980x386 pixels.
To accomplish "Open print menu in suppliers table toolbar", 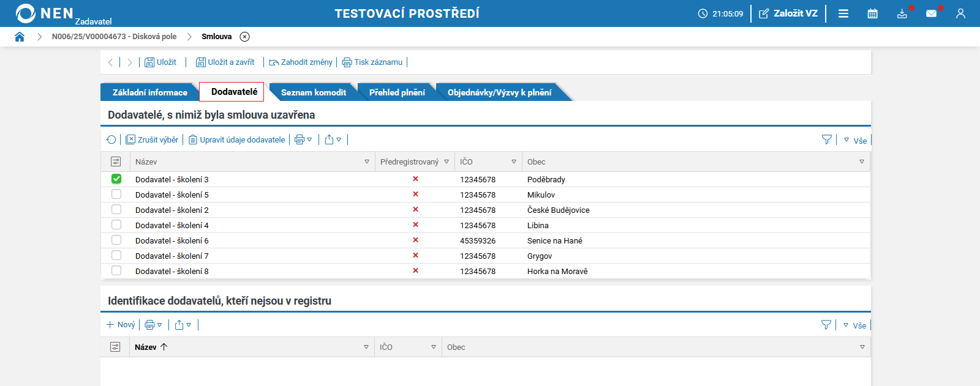I will 303,139.
